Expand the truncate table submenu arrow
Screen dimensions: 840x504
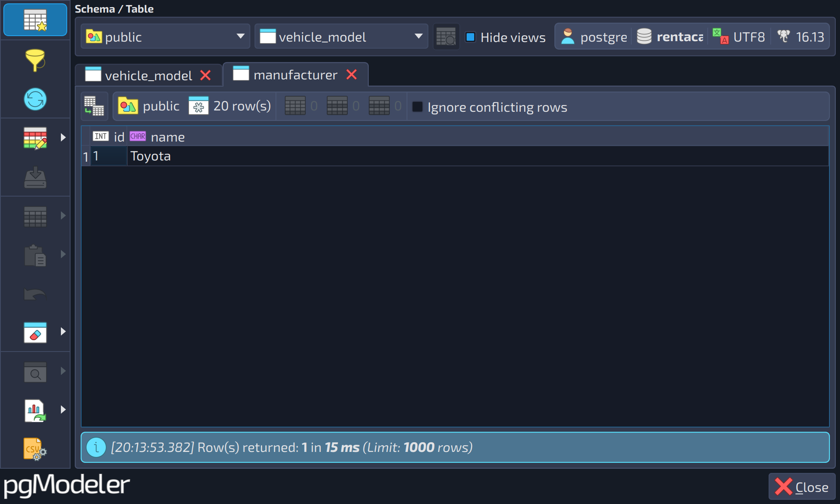63,331
